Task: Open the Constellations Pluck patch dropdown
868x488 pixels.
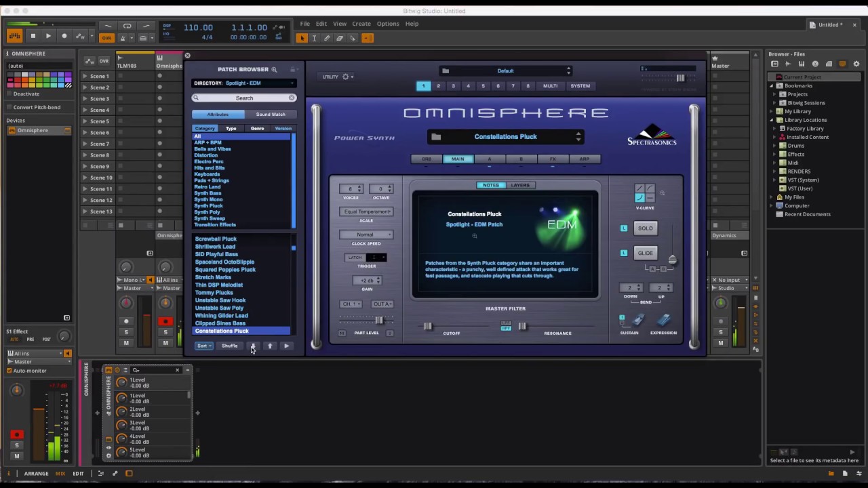Action: click(505, 137)
